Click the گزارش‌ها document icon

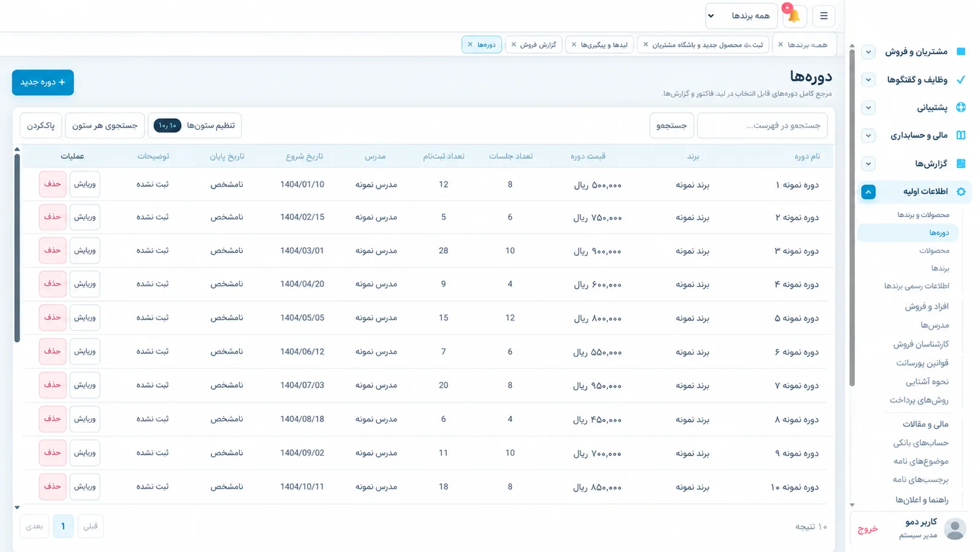point(961,163)
